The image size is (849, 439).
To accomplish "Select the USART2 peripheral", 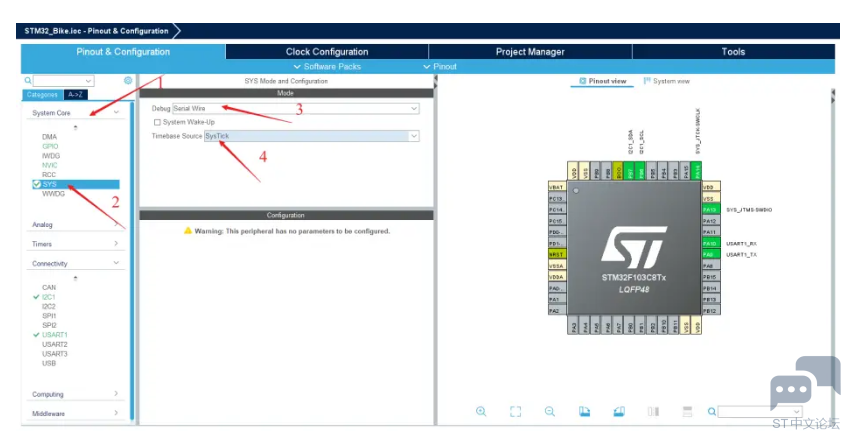I will pos(55,344).
